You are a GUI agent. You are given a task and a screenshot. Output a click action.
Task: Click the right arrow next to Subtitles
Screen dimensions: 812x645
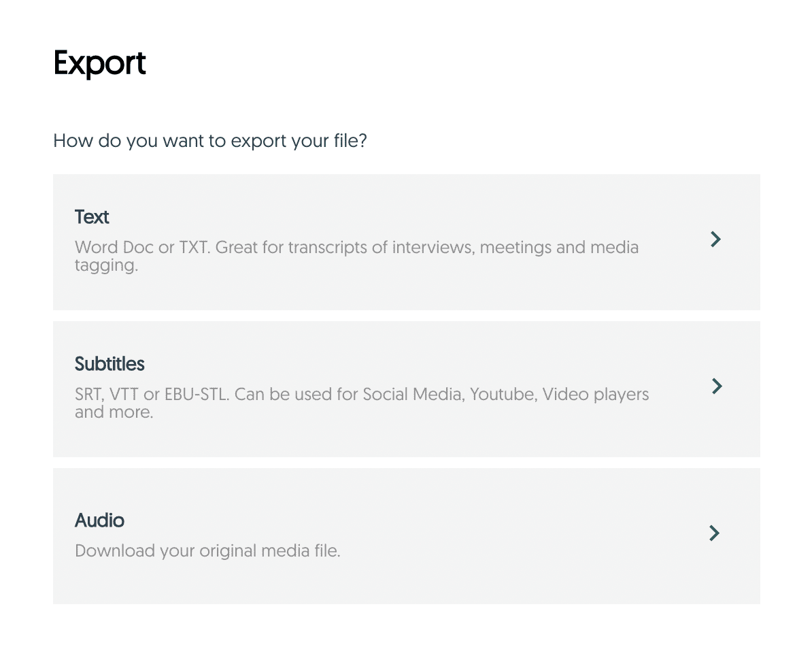716,386
